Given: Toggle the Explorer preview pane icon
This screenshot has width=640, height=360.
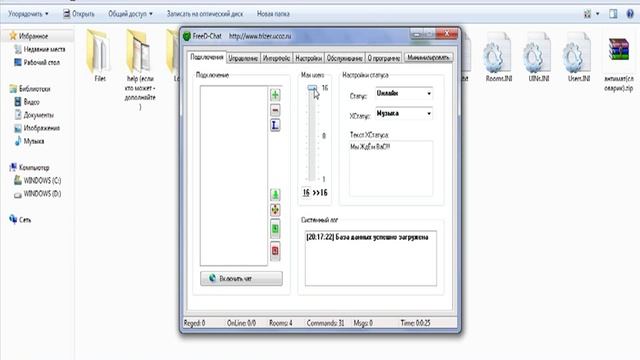Looking at the screenshot, I should point(613,14).
